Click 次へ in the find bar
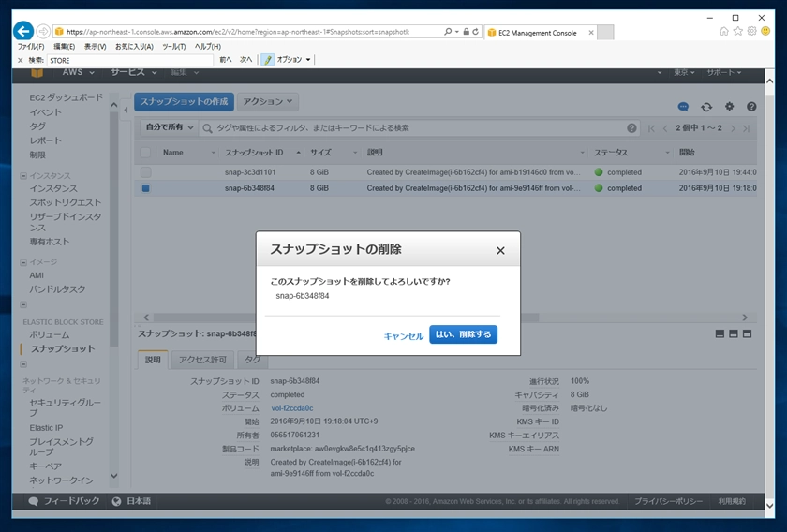Image resolution: width=787 pixels, height=532 pixels. tap(245, 60)
